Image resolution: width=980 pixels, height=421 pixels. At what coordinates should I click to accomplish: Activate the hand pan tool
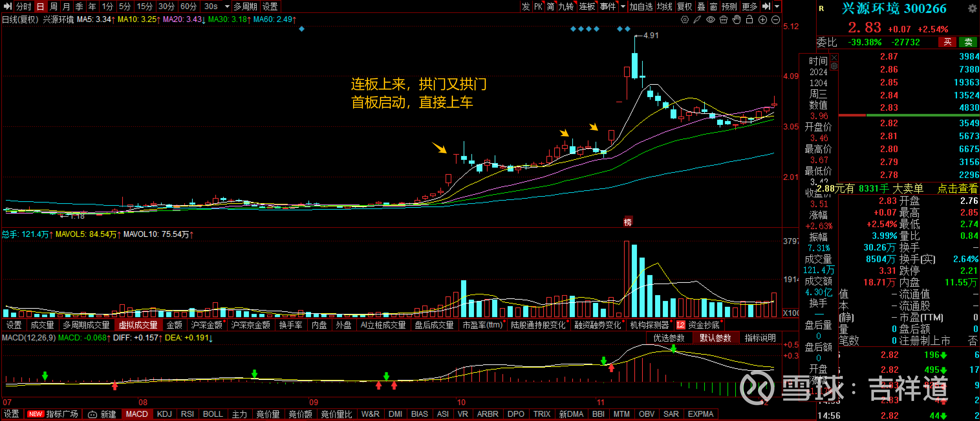pyautogui.click(x=737, y=20)
